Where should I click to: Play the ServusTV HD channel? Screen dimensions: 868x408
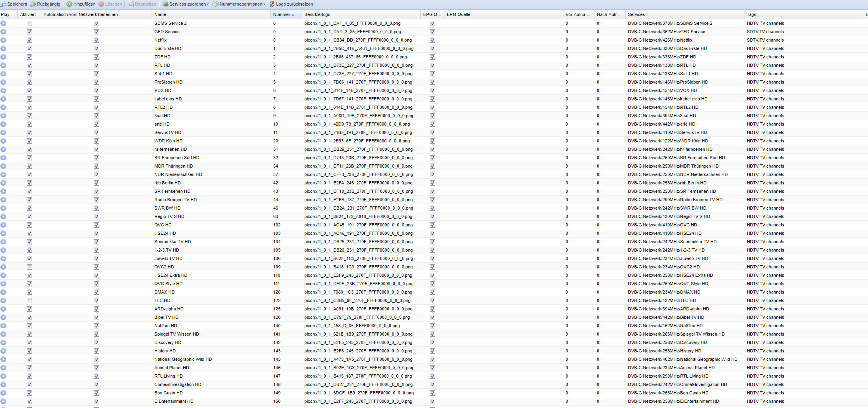click(x=3, y=132)
